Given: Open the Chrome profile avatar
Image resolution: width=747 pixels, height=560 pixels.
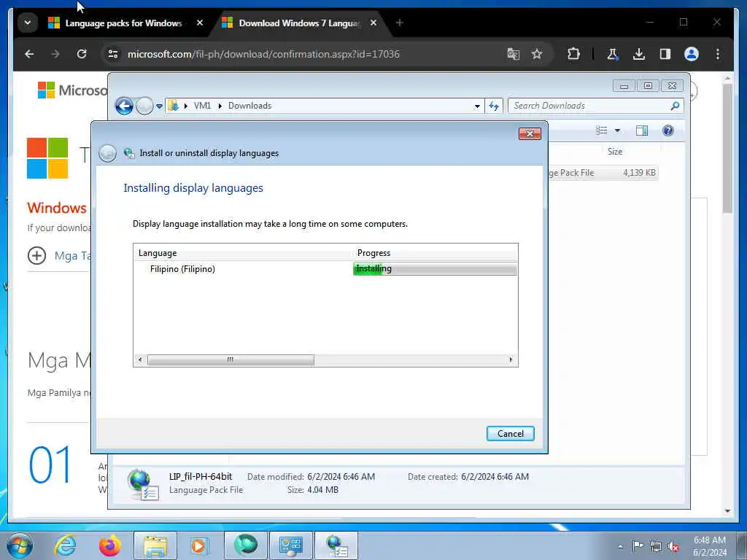Looking at the screenshot, I should pyautogui.click(x=692, y=54).
